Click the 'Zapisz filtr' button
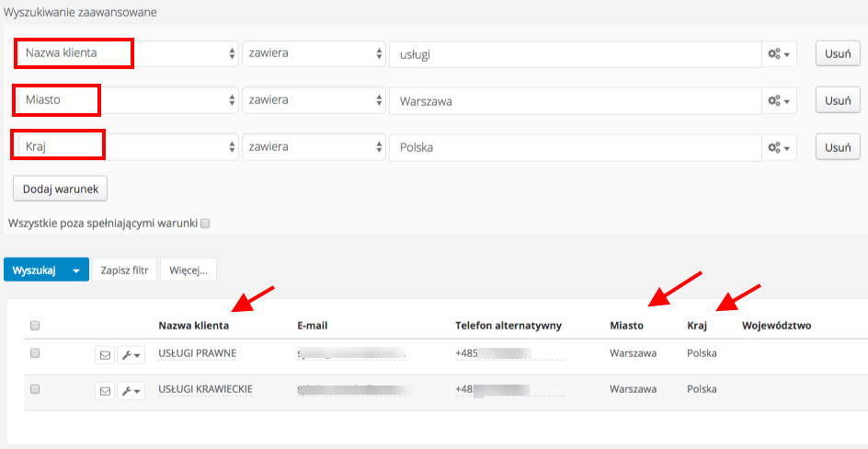868x449 pixels. pyautogui.click(x=124, y=271)
